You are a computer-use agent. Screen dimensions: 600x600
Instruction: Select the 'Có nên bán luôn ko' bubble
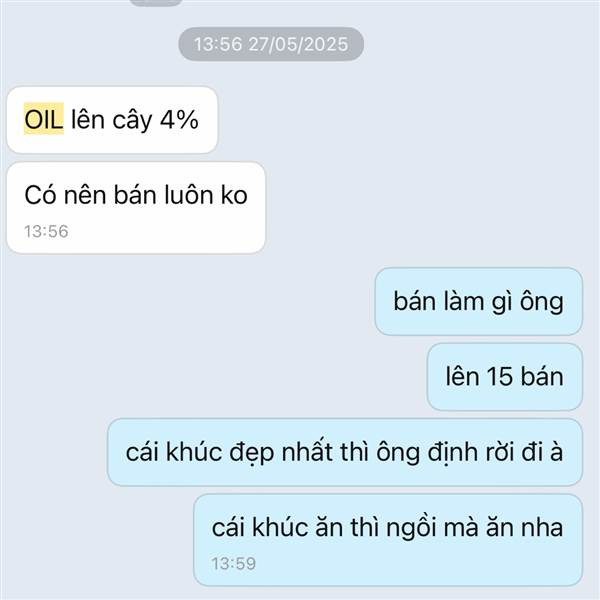pyautogui.click(x=136, y=207)
